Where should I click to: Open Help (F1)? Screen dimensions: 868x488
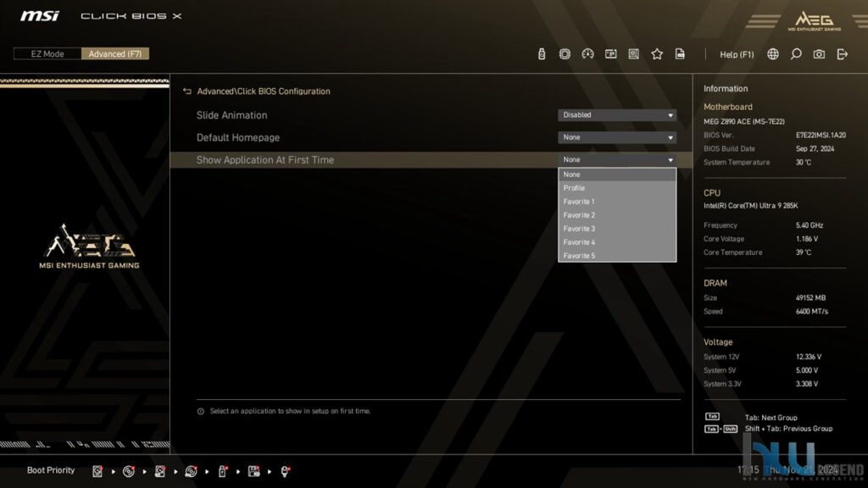737,54
